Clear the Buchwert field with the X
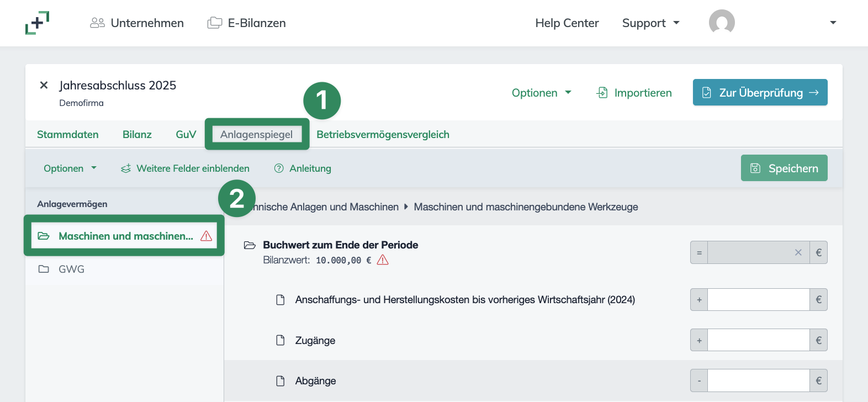 coord(798,252)
